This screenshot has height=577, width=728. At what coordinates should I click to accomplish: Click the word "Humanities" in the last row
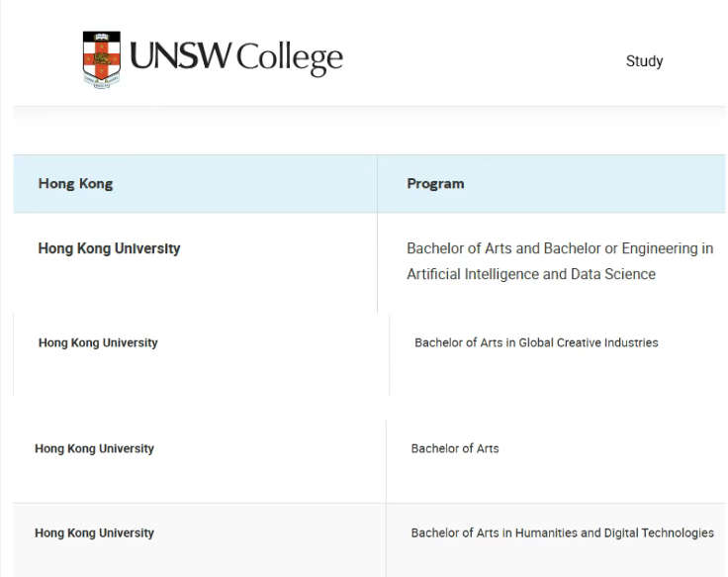(x=545, y=533)
